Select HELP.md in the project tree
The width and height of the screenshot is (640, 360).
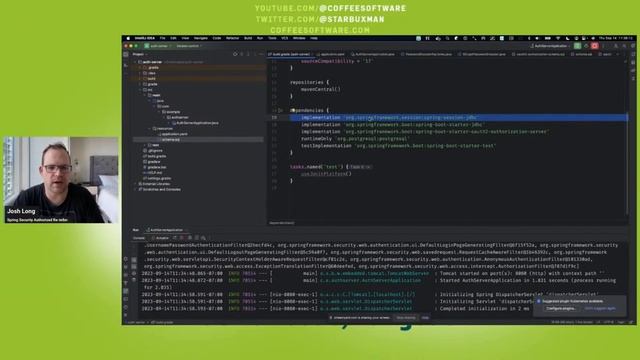(152, 173)
